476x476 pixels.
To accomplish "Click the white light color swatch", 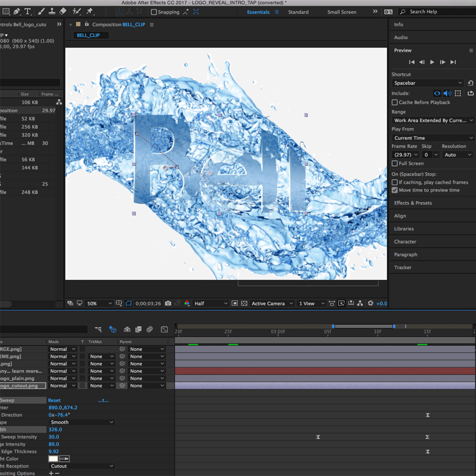I will [53, 459].
